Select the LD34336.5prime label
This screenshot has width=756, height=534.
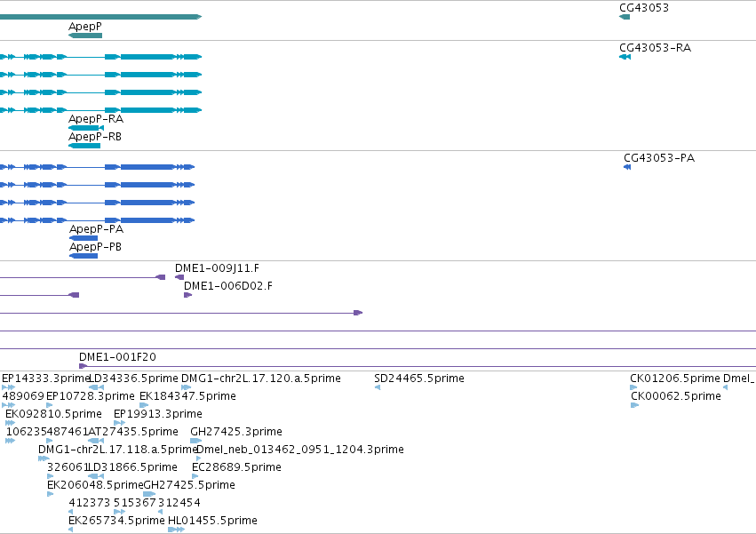(133, 379)
